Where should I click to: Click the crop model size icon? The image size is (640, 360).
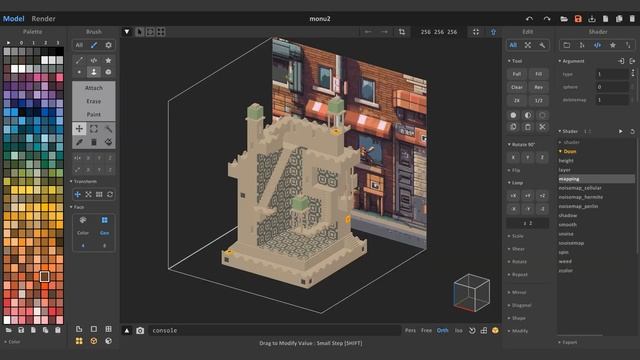[x=402, y=32]
